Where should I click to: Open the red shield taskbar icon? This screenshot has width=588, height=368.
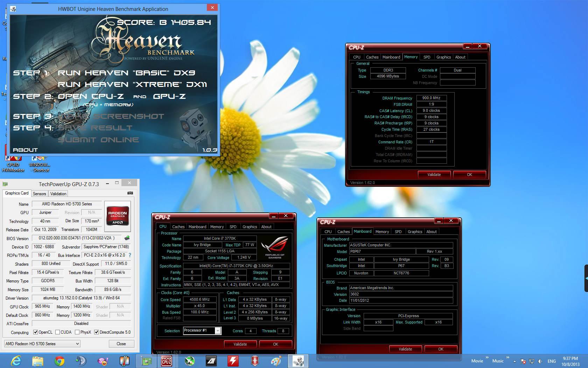255,361
